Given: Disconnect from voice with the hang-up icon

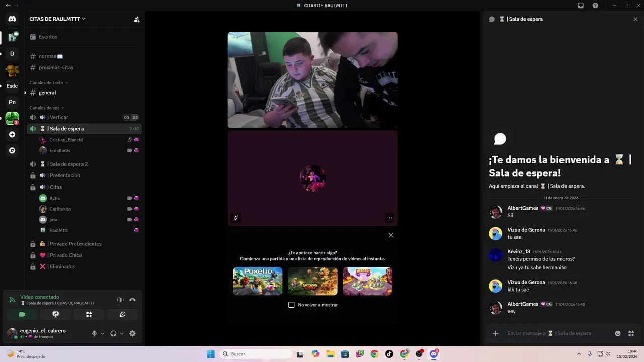Looking at the screenshot, I should [132, 300].
